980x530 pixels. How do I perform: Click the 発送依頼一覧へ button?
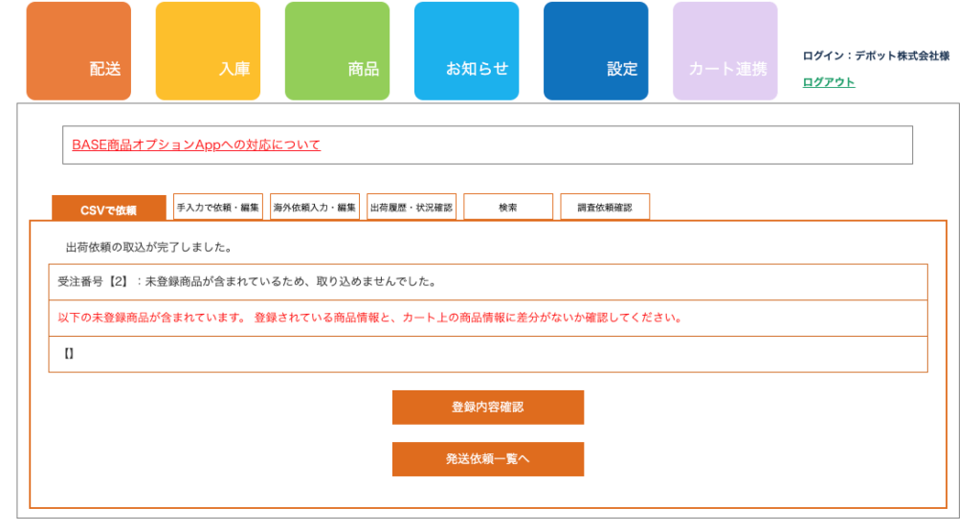488,459
